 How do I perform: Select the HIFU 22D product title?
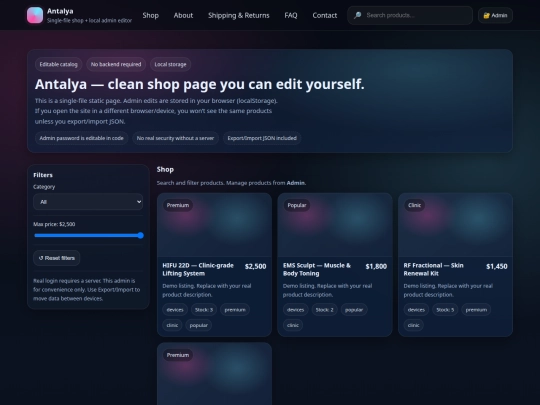pyautogui.click(x=198, y=269)
